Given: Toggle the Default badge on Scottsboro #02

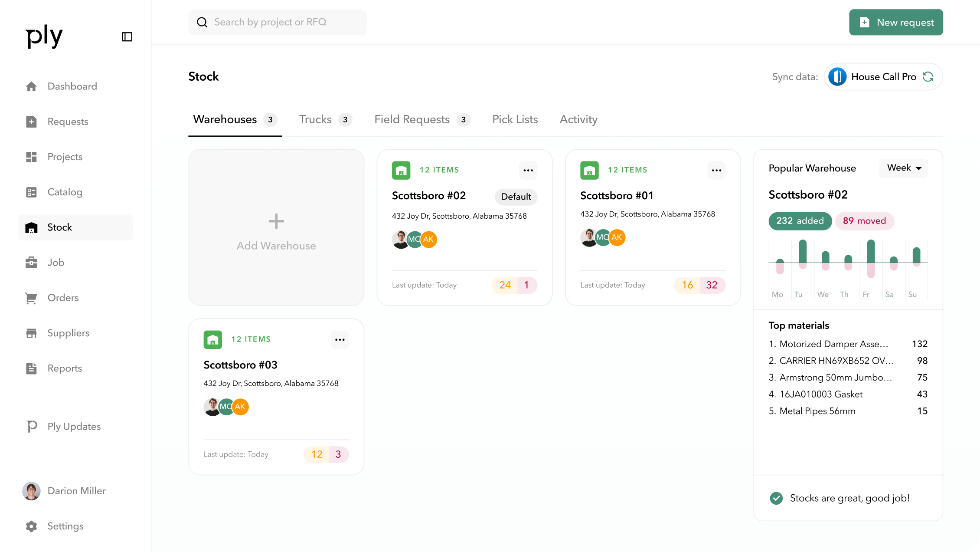Looking at the screenshot, I should 516,197.
